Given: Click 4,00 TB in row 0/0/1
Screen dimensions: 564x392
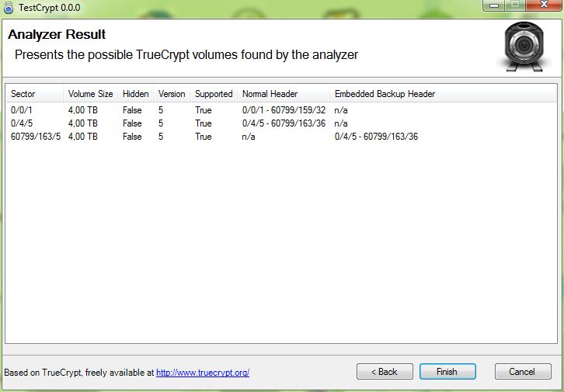Looking at the screenshot, I should tap(82, 110).
